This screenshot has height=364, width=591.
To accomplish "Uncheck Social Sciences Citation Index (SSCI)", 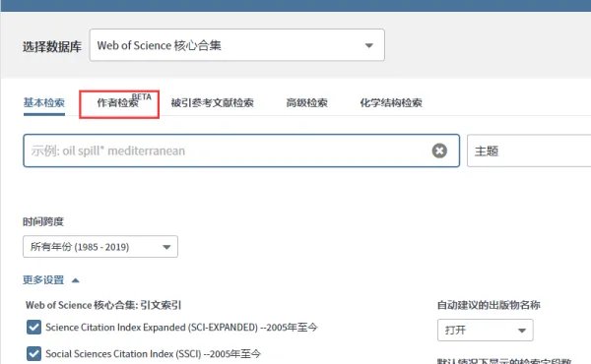I will (x=33, y=354).
